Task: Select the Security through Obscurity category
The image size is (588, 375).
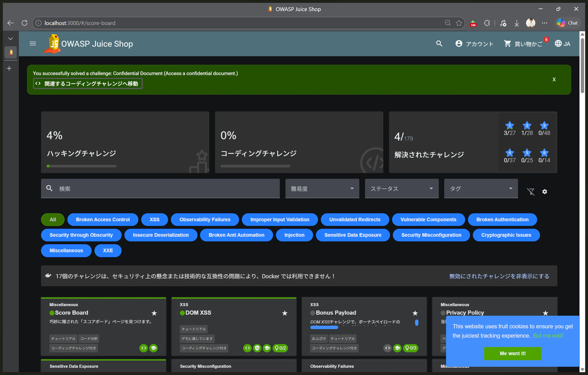Action: pos(81,235)
